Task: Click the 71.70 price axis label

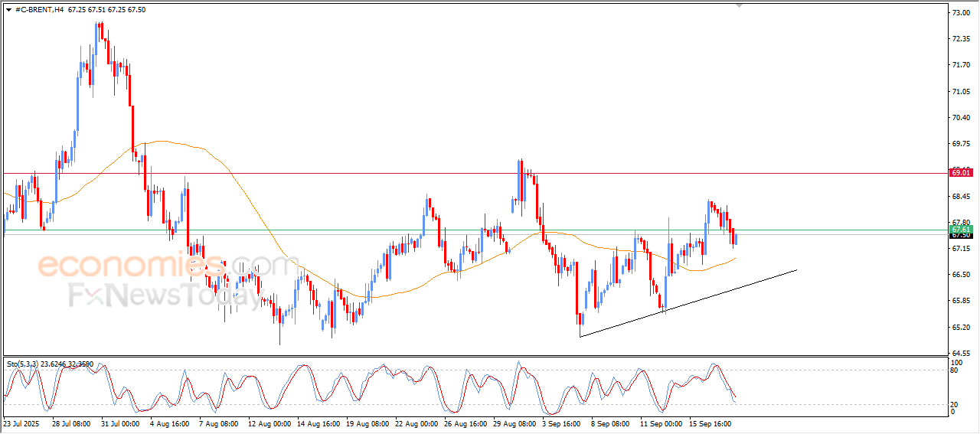Action: pyautogui.click(x=961, y=65)
